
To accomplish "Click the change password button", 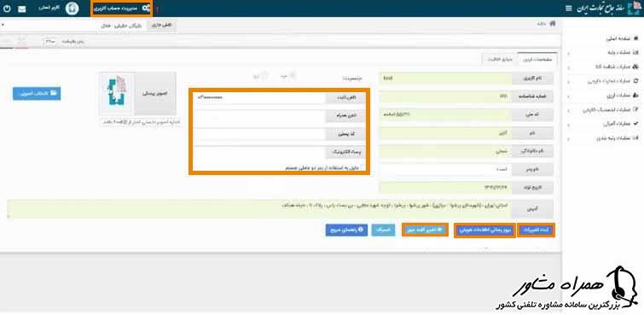I will click(425, 230).
